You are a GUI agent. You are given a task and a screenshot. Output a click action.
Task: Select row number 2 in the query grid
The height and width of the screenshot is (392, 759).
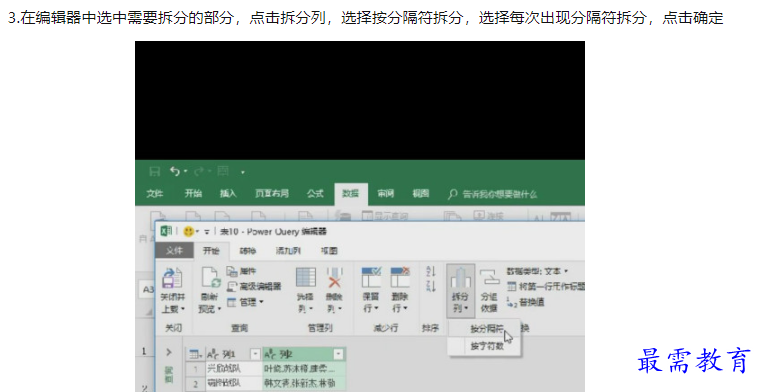pyautogui.click(x=196, y=383)
